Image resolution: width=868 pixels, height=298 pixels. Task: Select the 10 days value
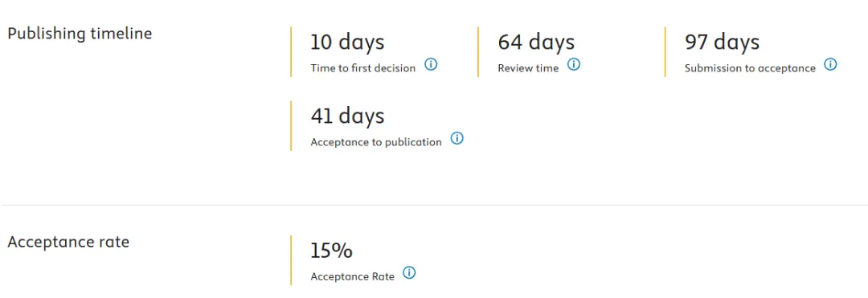tap(347, 42)
